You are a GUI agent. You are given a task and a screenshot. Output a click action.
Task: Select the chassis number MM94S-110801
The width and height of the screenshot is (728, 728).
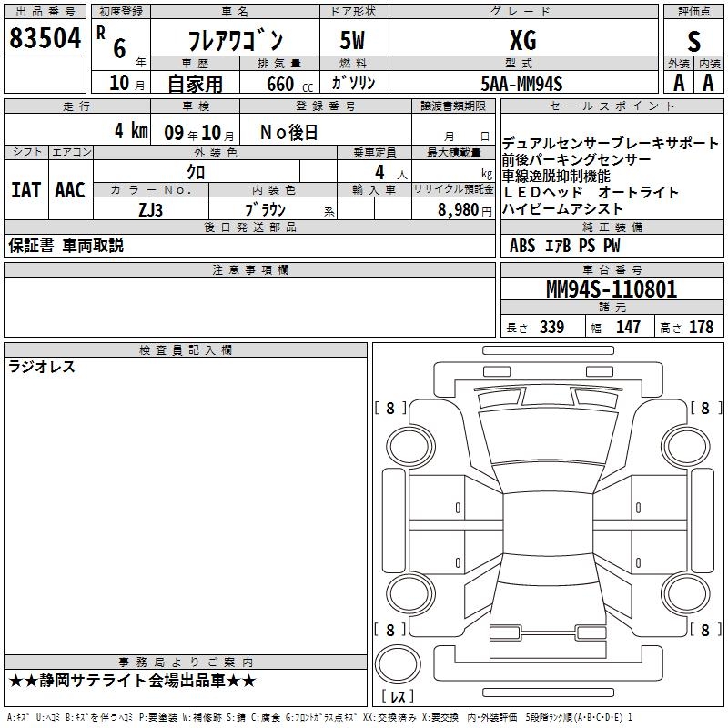[x=612, y=289]
